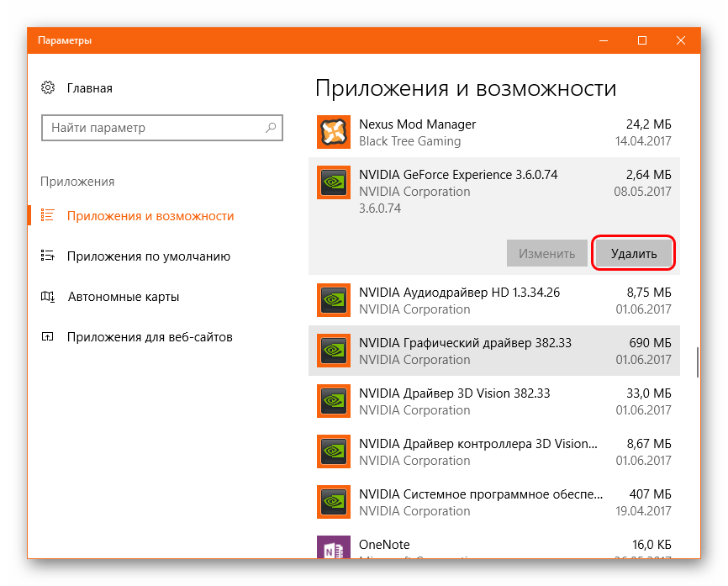Focus the Найти параметр search field
Screen dimensions: 728x586
151,128
